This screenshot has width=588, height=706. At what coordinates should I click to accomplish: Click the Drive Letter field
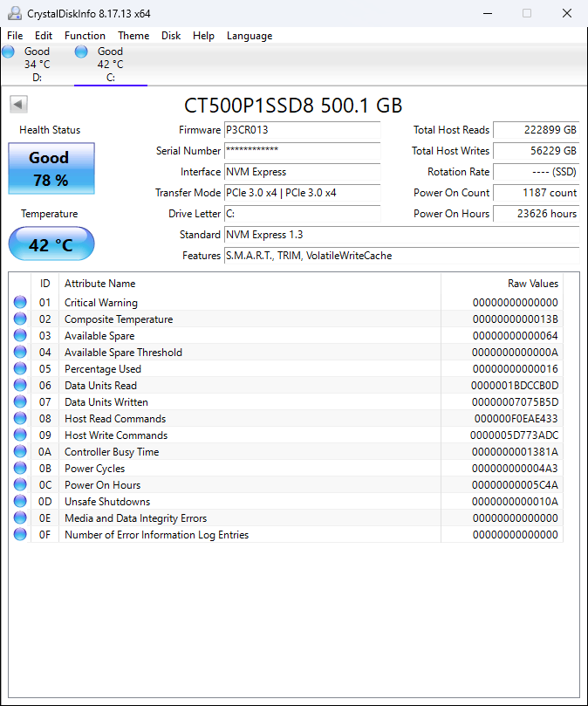(302, 214)
